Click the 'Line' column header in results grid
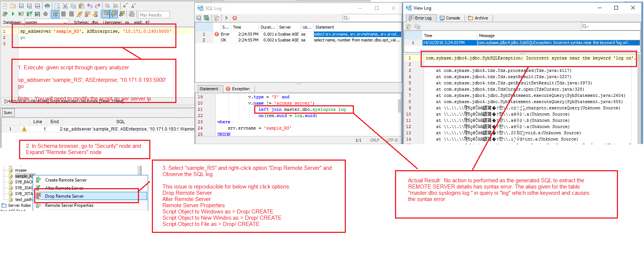 pos(38,122)
